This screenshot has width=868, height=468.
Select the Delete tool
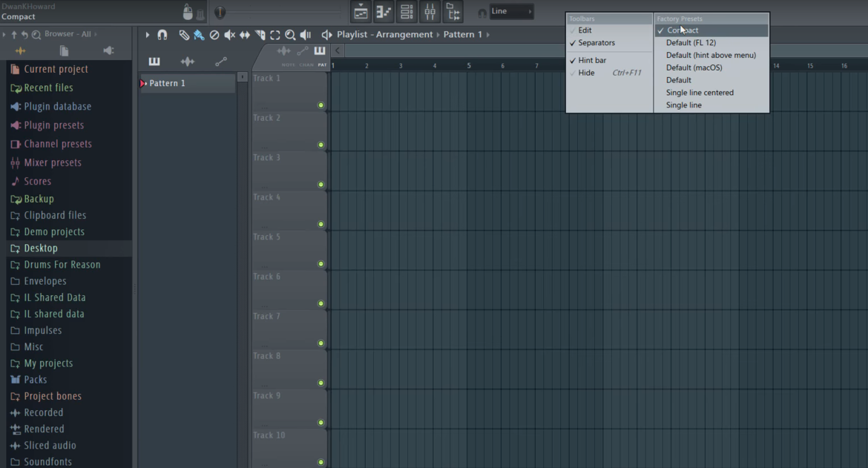[x=214, y=35]
